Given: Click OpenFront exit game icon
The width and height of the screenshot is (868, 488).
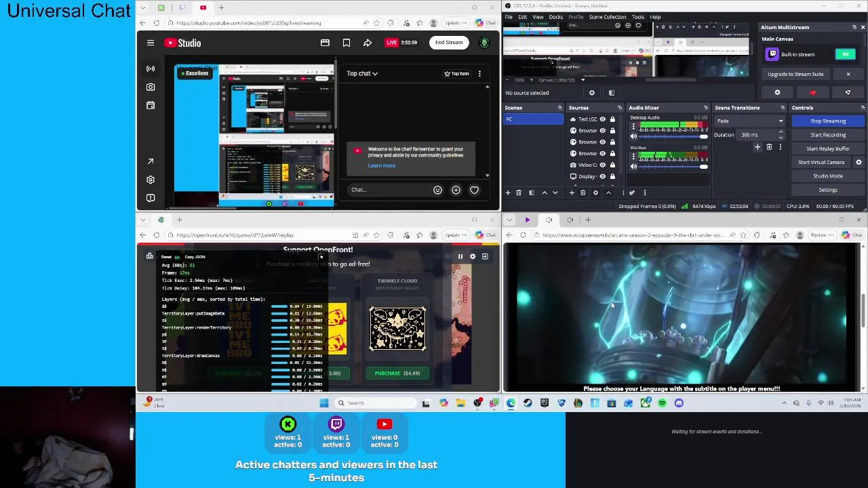Looking at the screenshot, I should click(485, 256).
